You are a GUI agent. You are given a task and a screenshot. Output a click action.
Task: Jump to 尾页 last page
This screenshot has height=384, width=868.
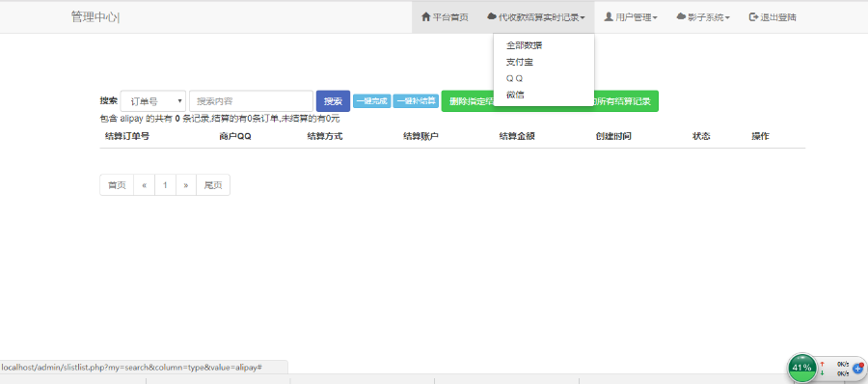pyautogui.click(x=213, y=185)
